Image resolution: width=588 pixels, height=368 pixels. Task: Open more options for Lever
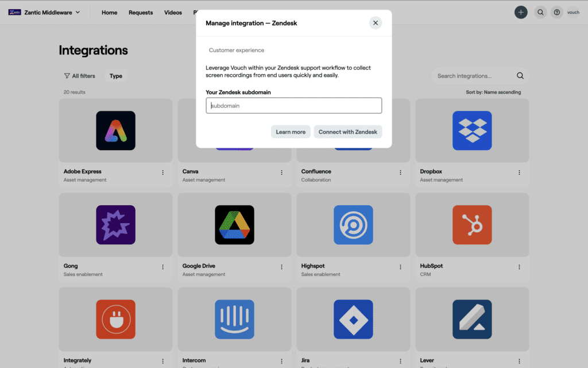pos(519,361)
